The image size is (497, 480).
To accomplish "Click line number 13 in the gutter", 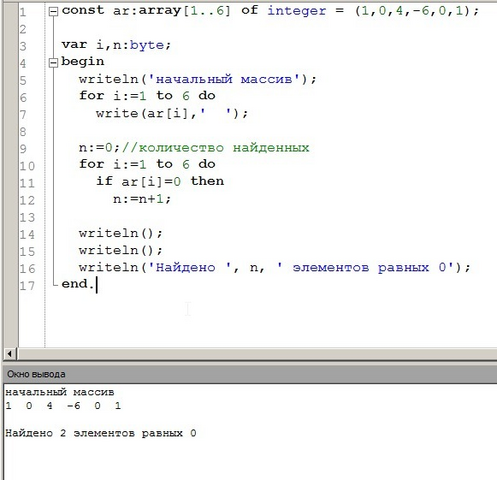I will coord(27,218).
